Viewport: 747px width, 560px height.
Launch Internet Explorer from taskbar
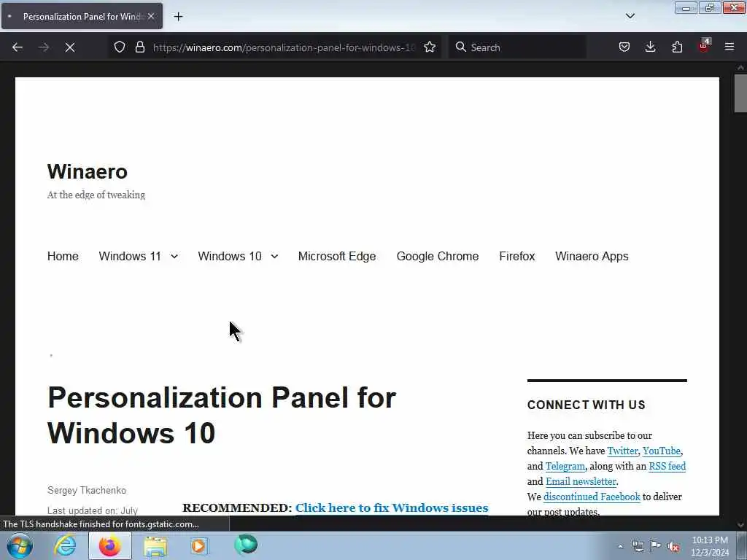pyautogui.click(x=65, y=545)
